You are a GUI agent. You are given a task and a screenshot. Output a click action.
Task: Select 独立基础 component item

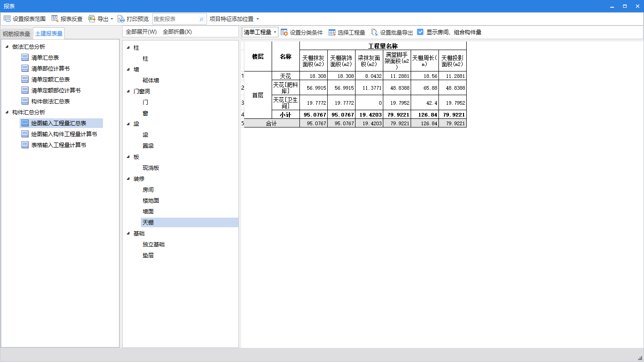coord(154,244)
